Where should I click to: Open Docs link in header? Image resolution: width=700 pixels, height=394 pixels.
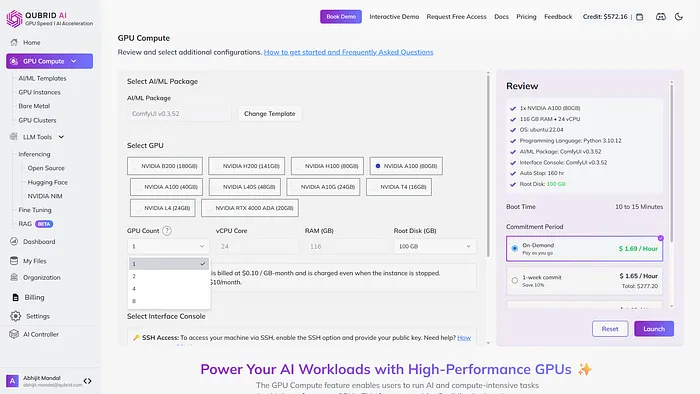pyautogui.click(x=501, y=17)
